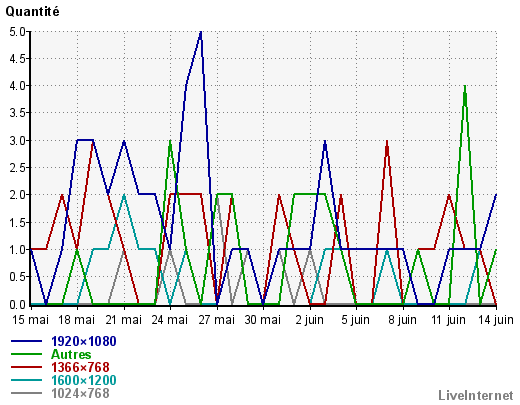The image size is (520, 405).
Task: Click the 14 juin axis date label
Action: (x=496, y=320)
